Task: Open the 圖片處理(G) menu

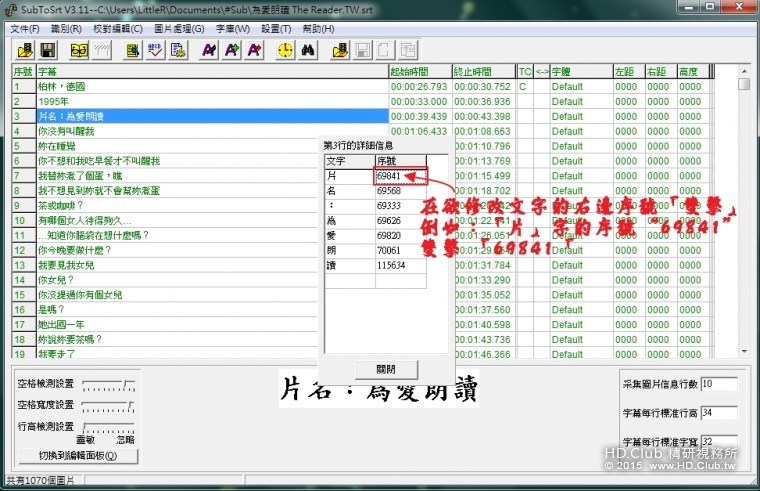Action: 179,29
